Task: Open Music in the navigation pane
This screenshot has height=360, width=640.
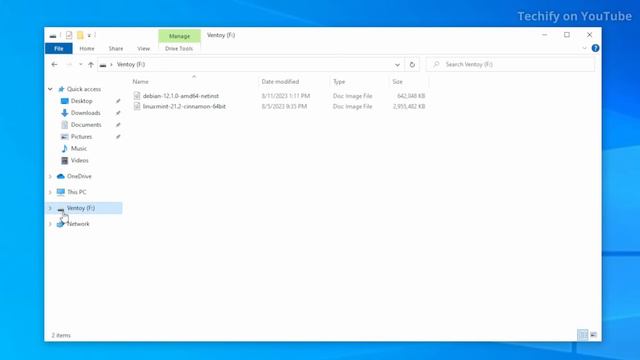Action: (x=78, y=149)
